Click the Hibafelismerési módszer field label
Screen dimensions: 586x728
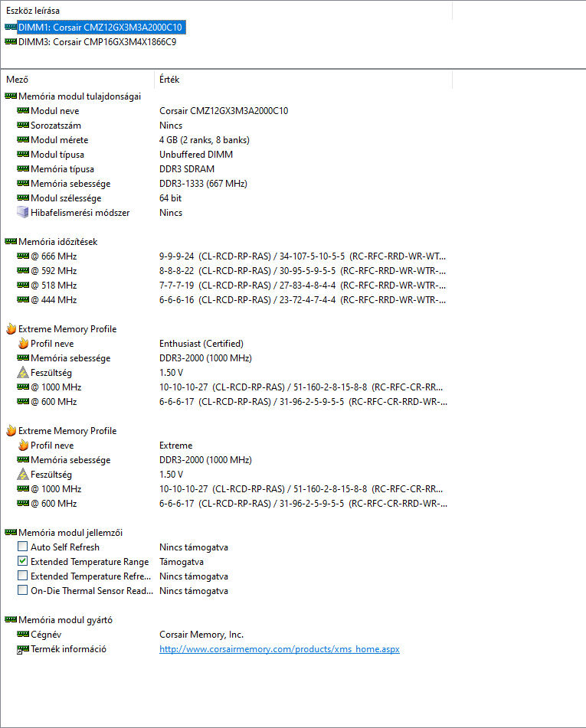80,213
